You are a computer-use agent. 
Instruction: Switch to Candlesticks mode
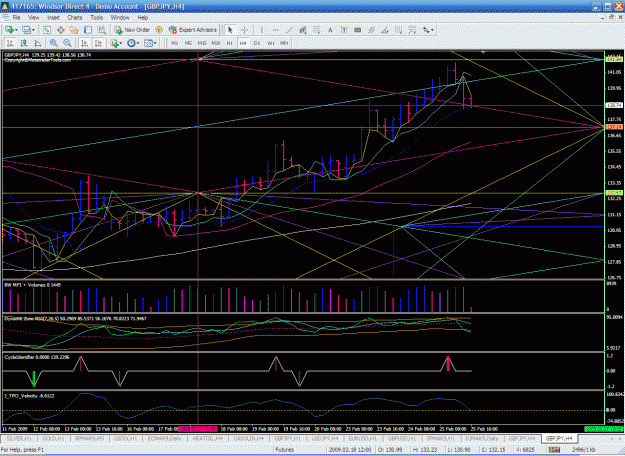(x=24, y=43)
